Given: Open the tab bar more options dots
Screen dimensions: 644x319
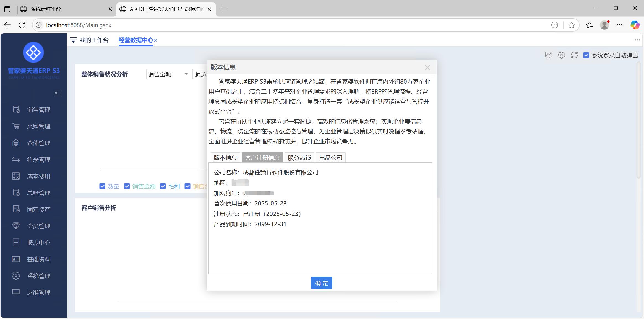Looking at the screenshot, I should pyautogui.click(x=637, y=40).
